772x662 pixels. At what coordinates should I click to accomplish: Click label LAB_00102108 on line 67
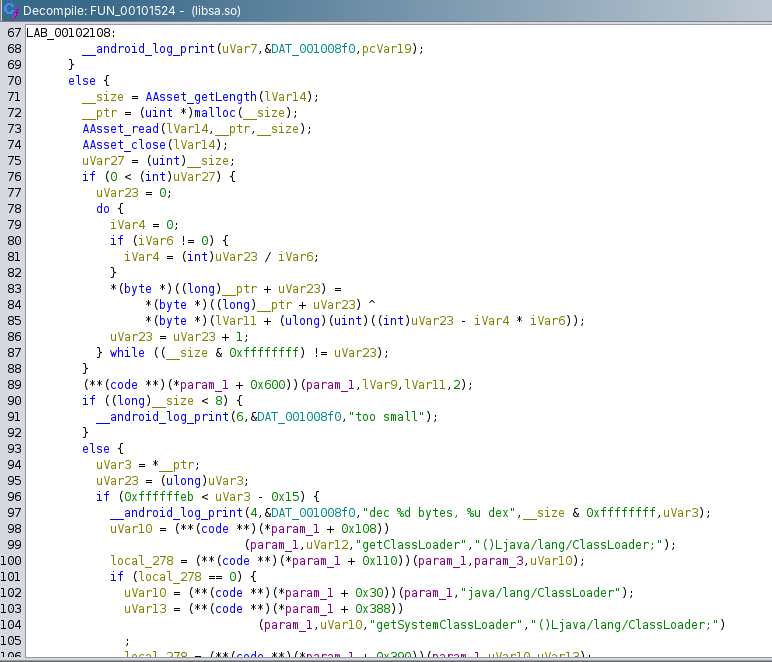pos(68,33)
